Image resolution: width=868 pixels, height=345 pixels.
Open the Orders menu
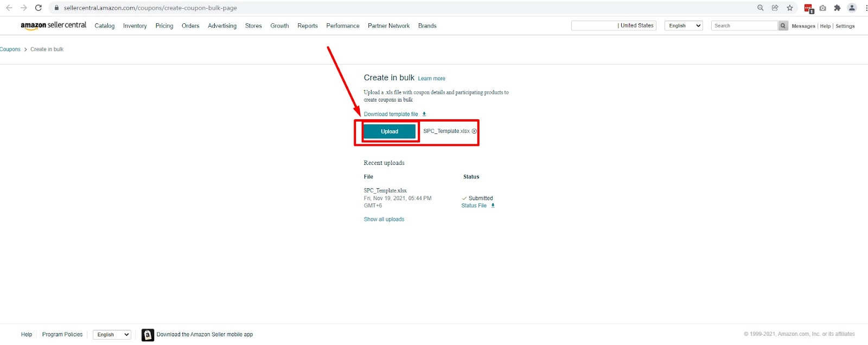(190, 25)
